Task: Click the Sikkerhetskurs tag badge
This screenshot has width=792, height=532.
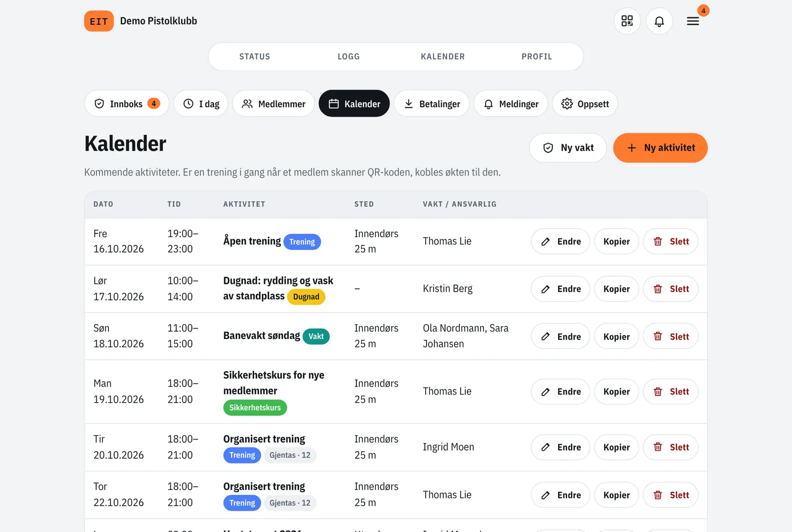Action: click(255, 408)
